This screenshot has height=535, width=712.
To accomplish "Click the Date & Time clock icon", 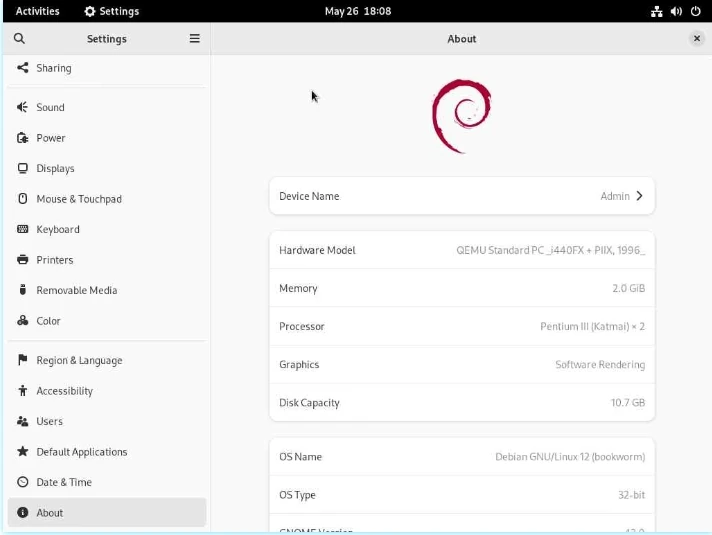I will 23,482.
